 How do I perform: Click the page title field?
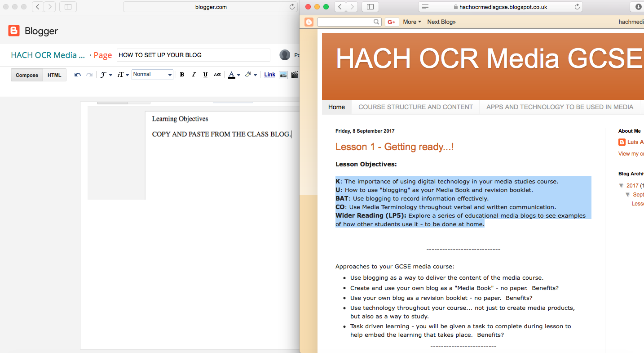coord(194,55)
